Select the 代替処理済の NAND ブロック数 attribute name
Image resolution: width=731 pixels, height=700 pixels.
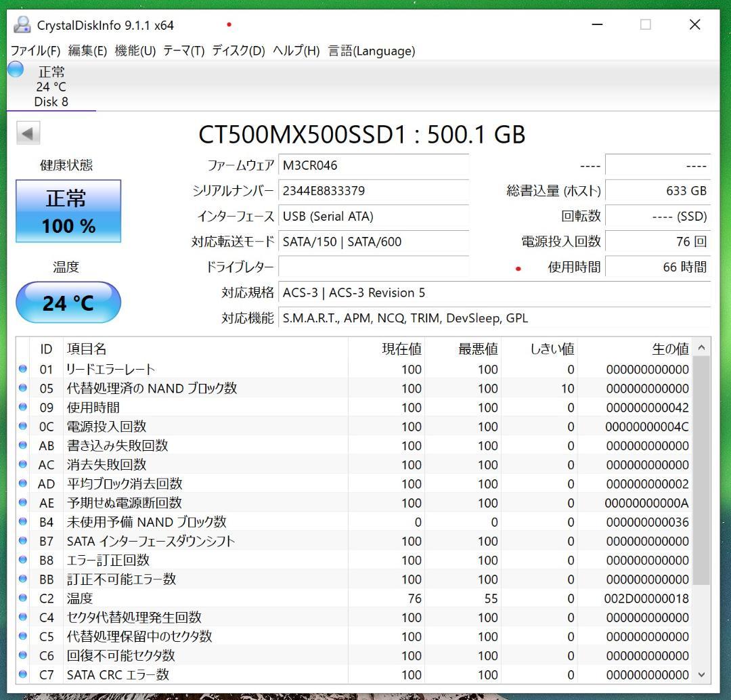pos(152,389)
